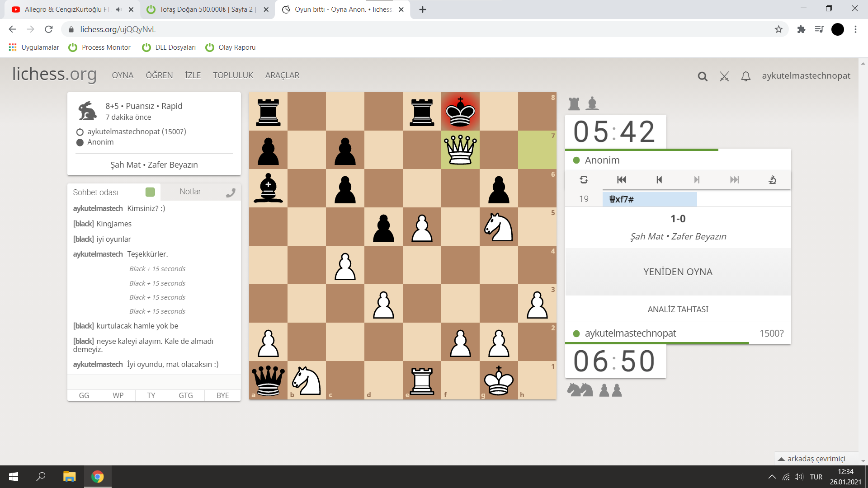Click the YENİDEN OYNA rematch button

(678, 272)
